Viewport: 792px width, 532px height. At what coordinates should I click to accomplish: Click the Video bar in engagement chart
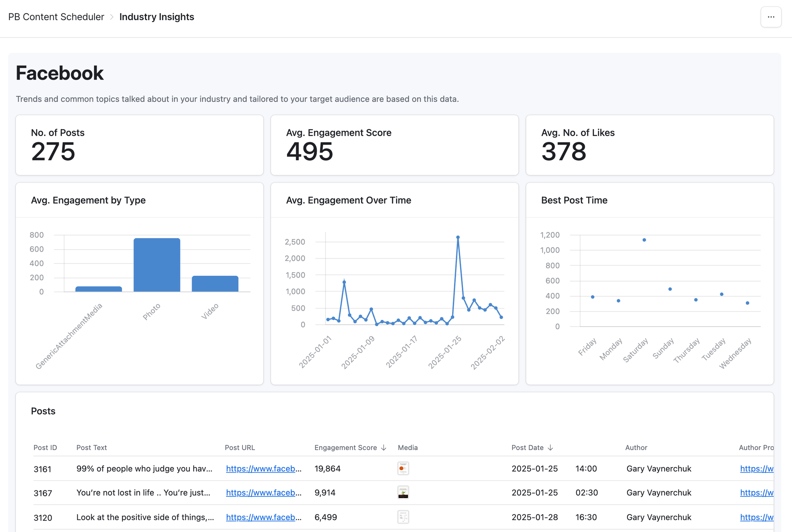pos(215,284)
